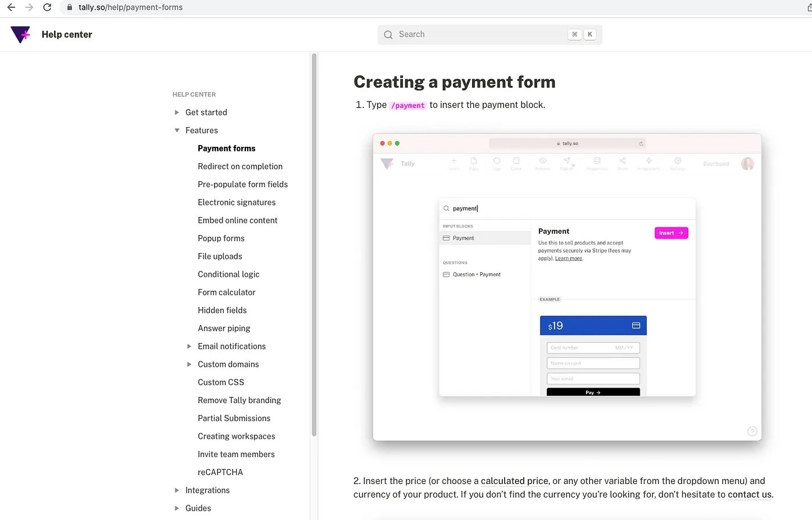Expand the Custom domains arrow
This screenshot has height=520, width=812.
(x=189, y=364)
